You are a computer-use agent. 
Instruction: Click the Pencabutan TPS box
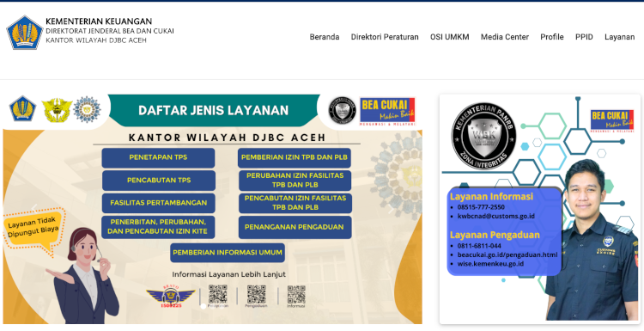point(159,181)
